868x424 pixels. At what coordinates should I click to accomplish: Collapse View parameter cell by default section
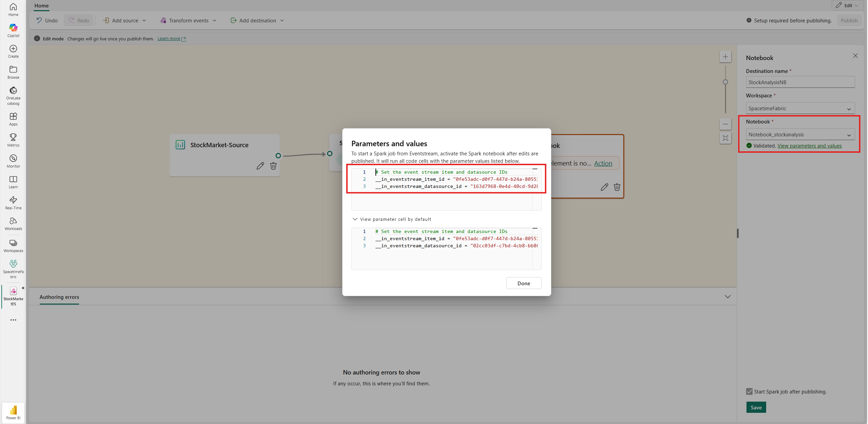[355, 219]
